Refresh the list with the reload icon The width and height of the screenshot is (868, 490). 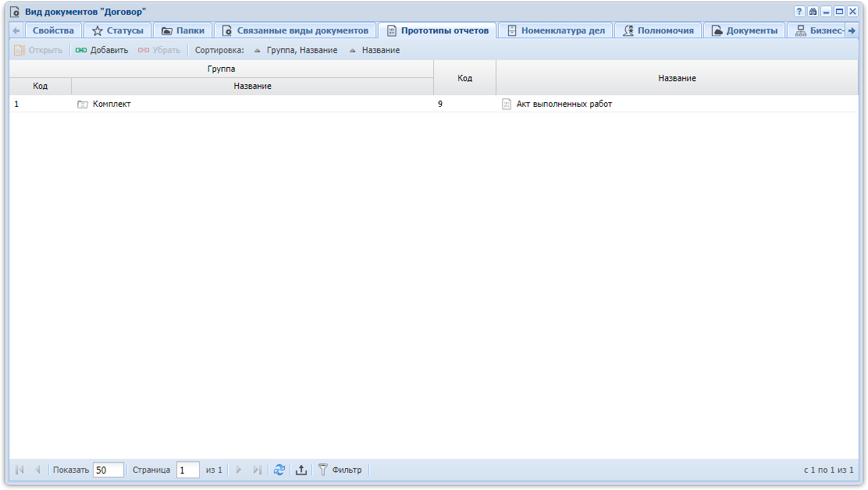(x=279, y=470)
